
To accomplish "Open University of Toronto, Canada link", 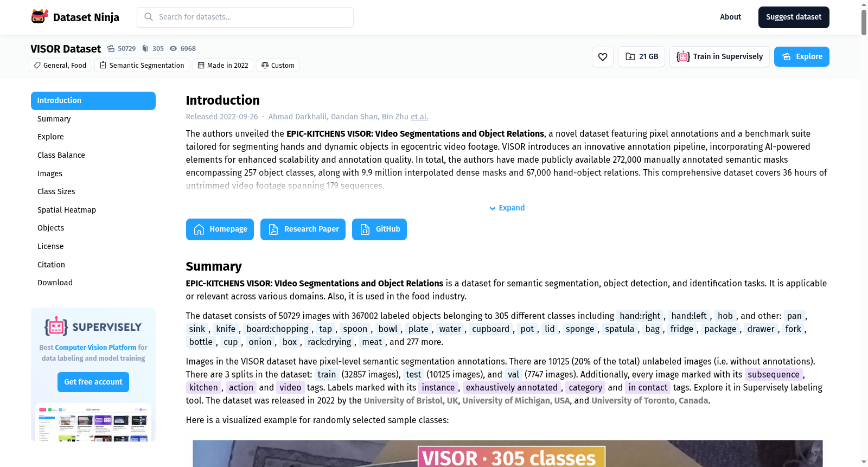I will pyautogui.click(x=650, y=401).
